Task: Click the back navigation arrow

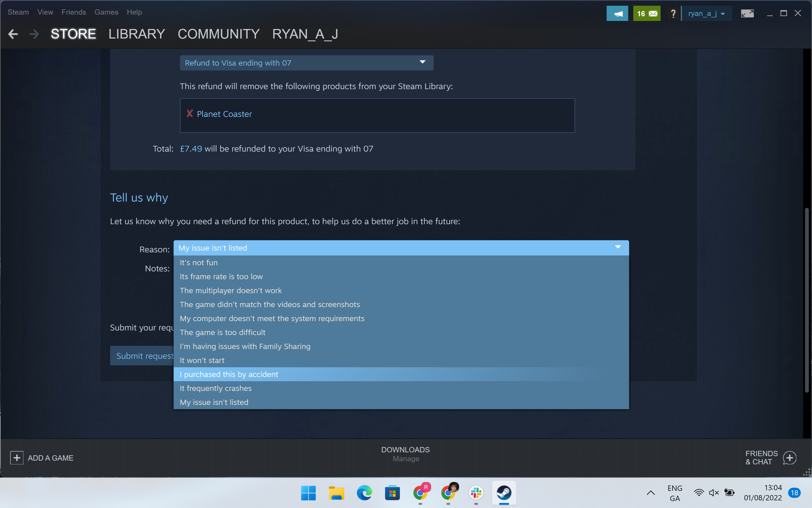Action: coord(13,34)
